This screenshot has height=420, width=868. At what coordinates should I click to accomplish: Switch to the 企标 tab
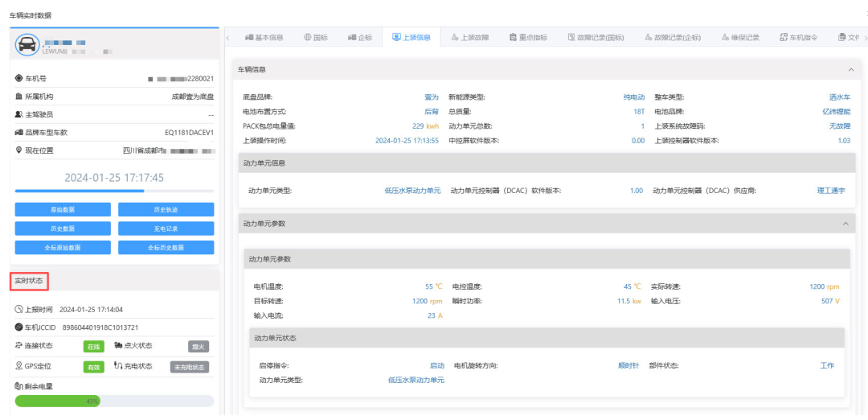tap(360, 37)
